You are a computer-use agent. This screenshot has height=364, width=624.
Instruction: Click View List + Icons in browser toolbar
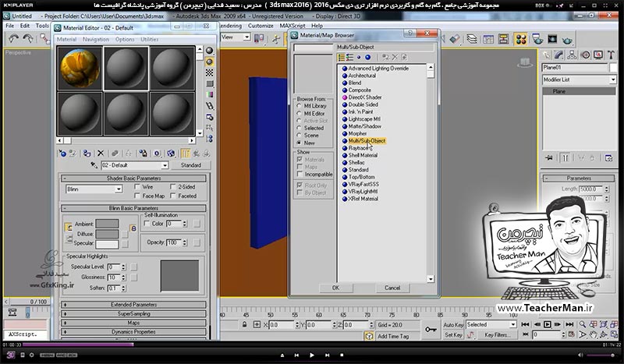pyautogui.click(x=349, y=58)
